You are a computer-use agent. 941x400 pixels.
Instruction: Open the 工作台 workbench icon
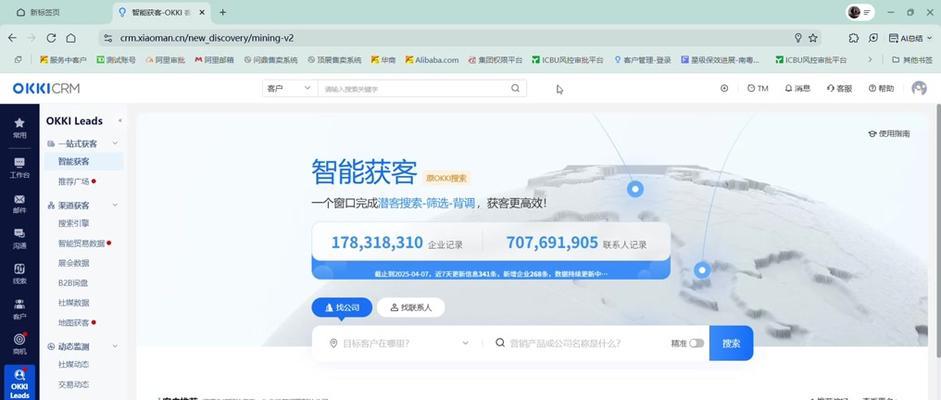pyautogui.click(x=19, y=168)
